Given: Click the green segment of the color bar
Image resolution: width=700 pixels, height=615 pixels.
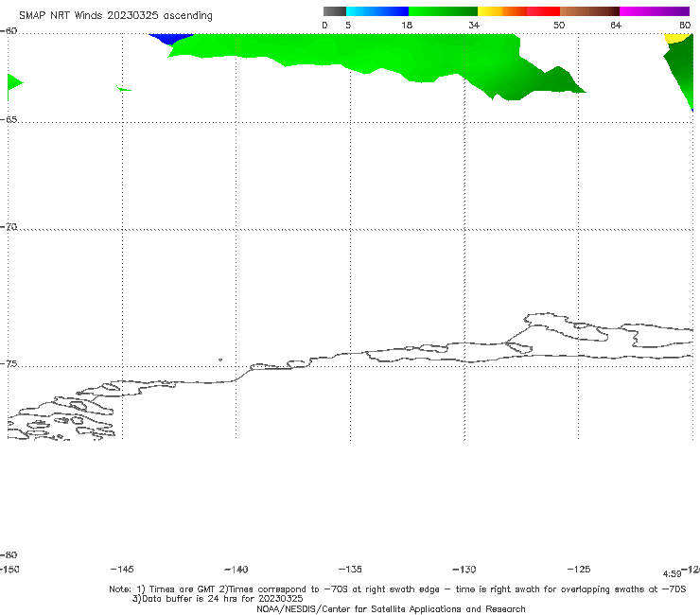Looking at the screenshot, I should (443, 11).
